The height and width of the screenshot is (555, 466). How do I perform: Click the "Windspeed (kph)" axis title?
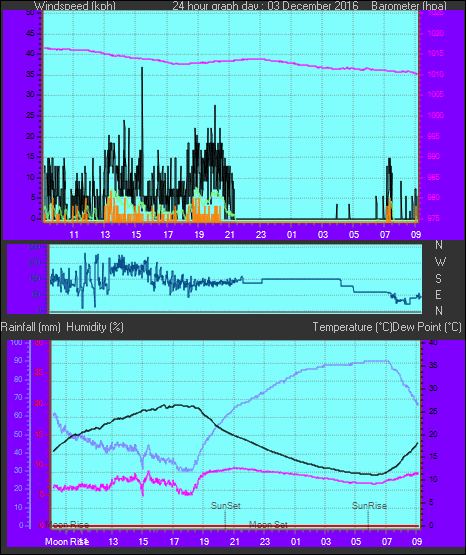pos(75,6)
